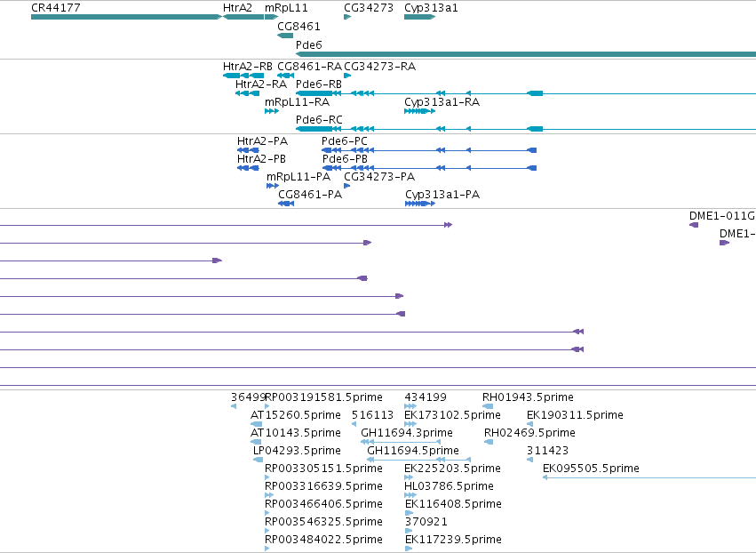
Task: Select the HtrA2-RA transcript label
Action: (x=261, y=84)
